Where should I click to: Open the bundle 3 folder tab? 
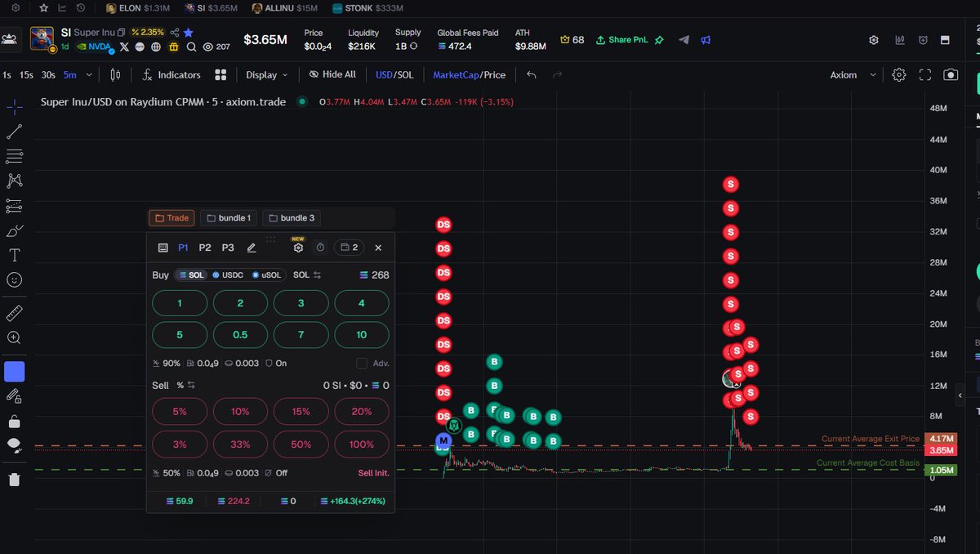[x=291, y=218]
